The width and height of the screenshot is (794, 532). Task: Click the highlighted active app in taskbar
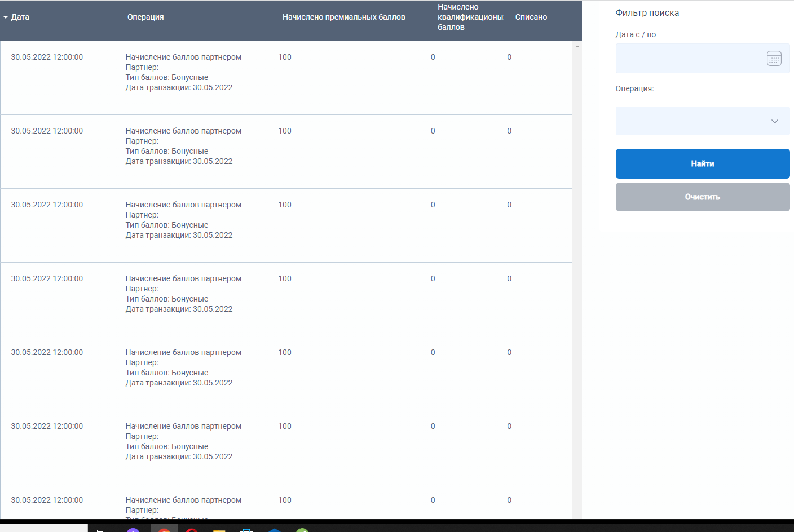point(164,529)
